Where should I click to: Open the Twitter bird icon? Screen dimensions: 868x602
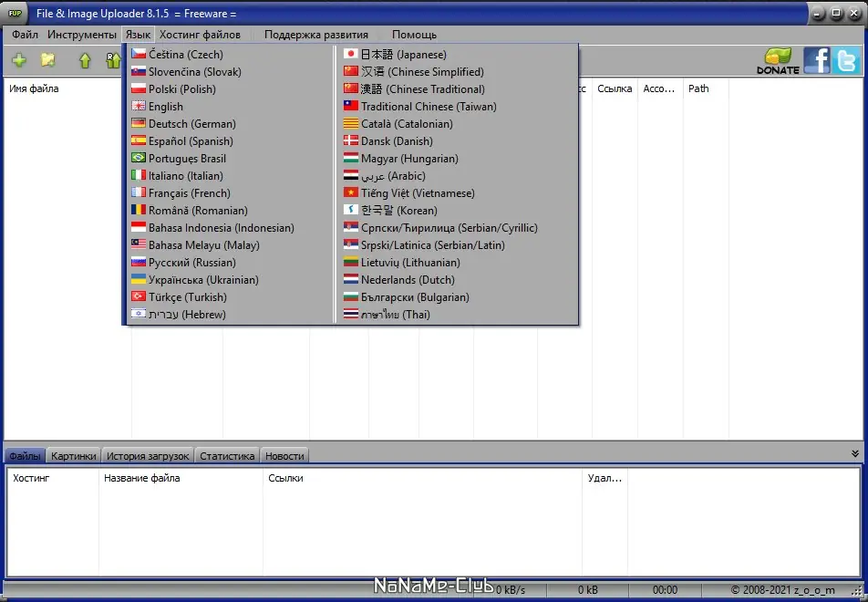pos(846,60)
